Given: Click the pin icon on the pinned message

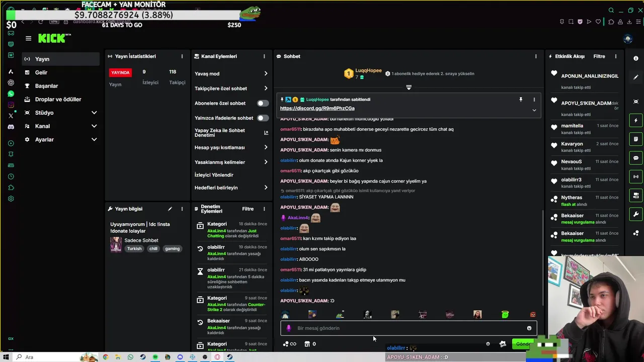Looking at the screenshot, I should [x=521, y=100].
